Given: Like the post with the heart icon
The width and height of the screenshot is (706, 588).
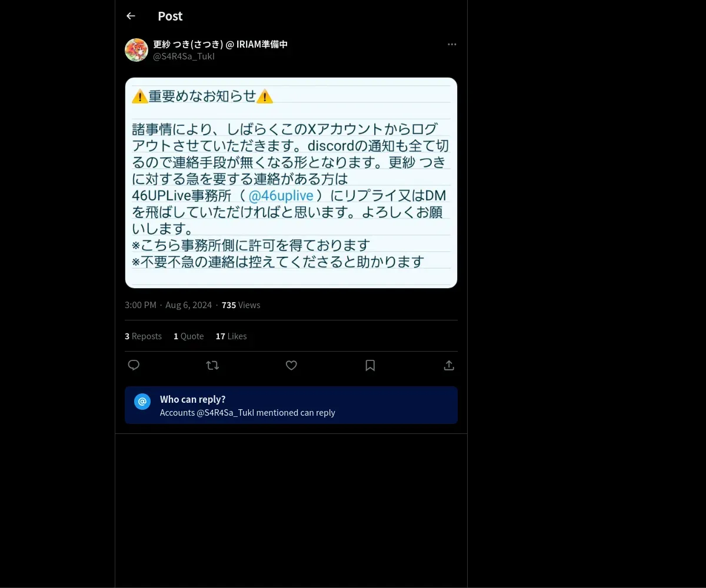Looking at the screenshot, I should point(291,365).
